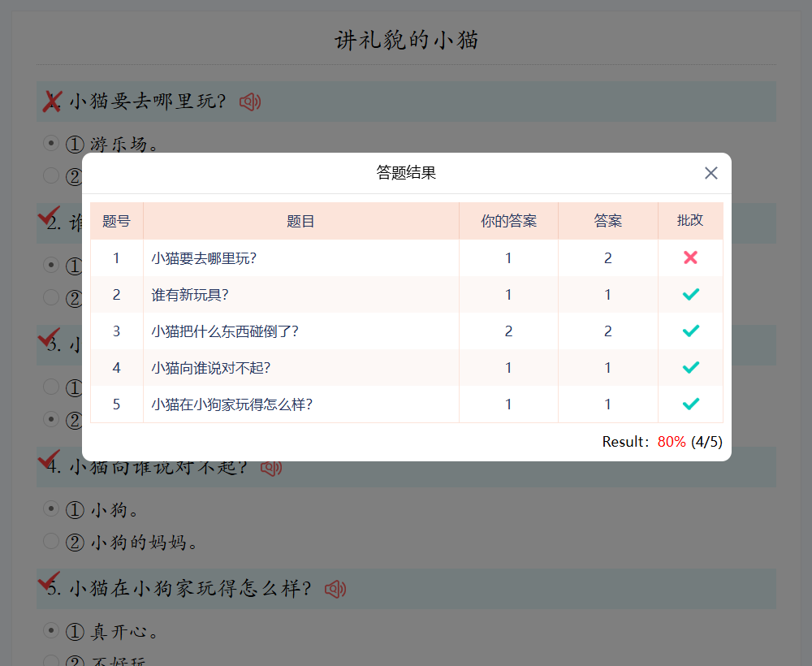Click the 题目 column header
The image size is (812, 666).
300,221
